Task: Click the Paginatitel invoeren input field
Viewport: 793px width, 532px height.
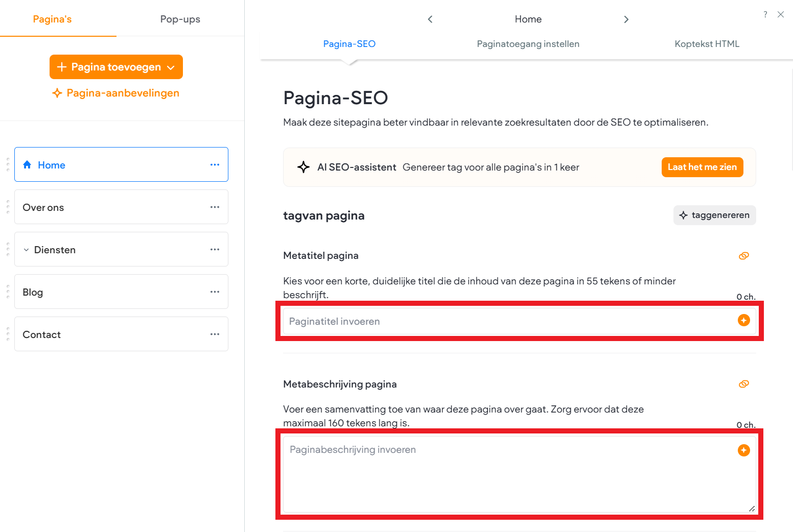Action: click(511, 321)
